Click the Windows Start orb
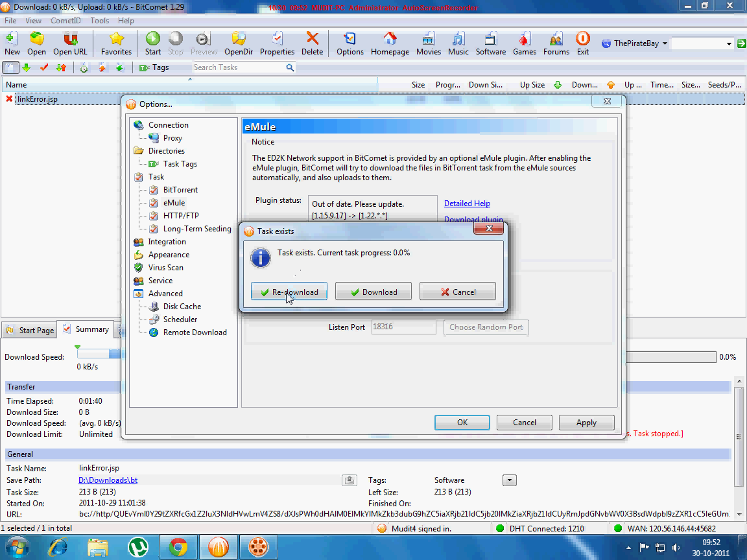The image size is (747, 560). coord(16,546)
